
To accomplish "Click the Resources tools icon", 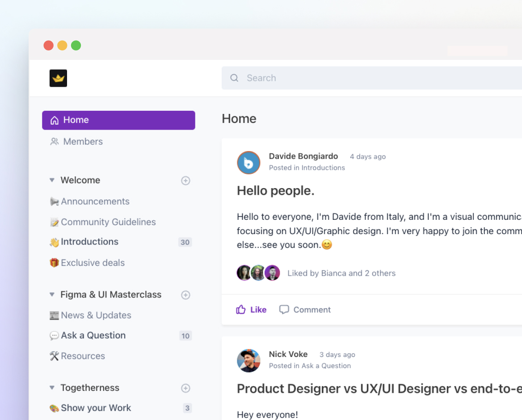I will (54, 356).
